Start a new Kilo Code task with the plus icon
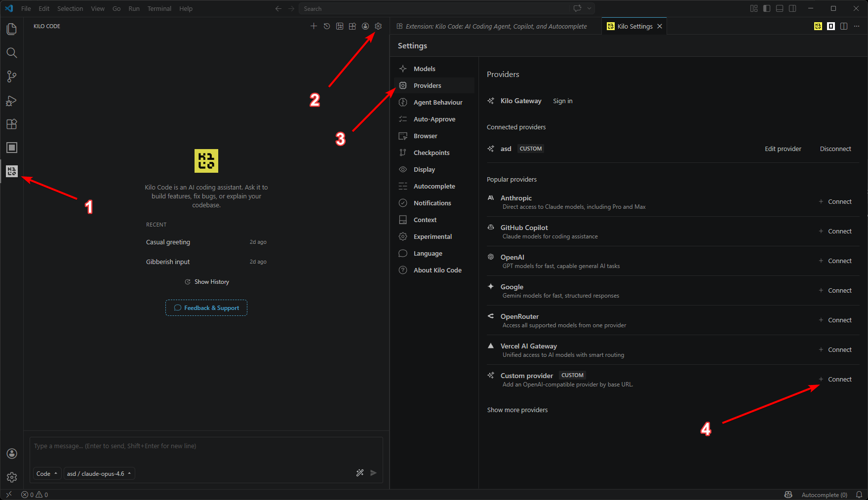This screenshot has height=500, width=868. pyautogui.click(x=314, y=26)
